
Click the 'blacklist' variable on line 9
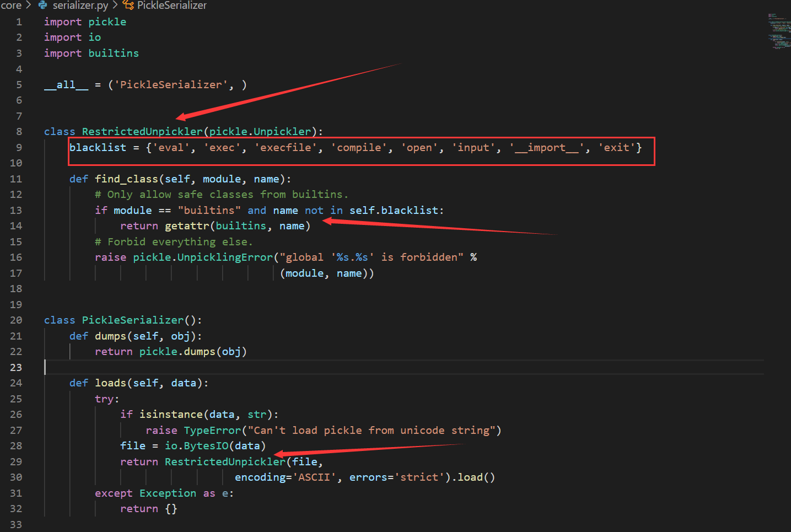tap(98, 148)
